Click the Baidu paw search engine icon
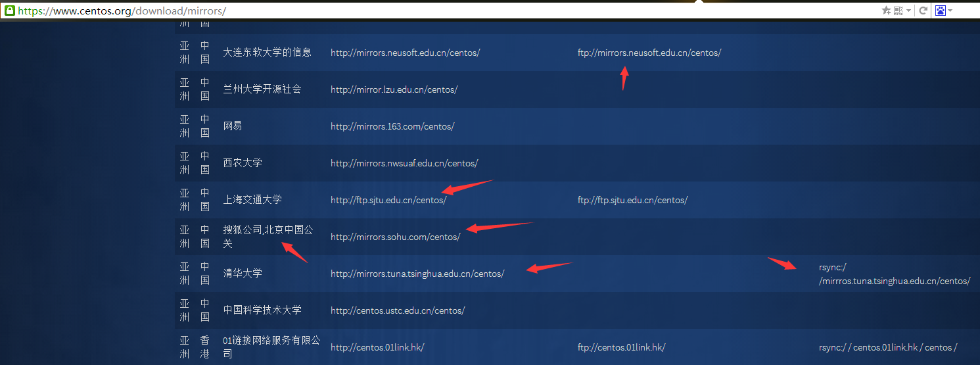The image size is (980, 365). [x=941, y=11]
